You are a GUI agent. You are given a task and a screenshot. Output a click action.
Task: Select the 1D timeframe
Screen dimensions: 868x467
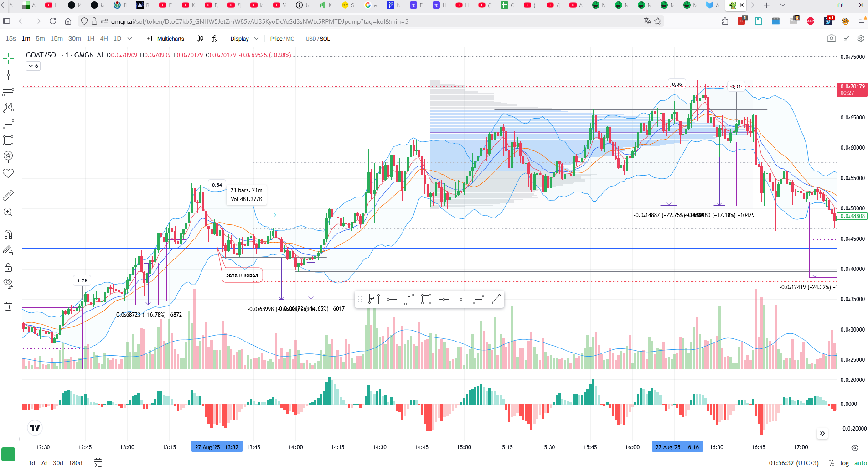117,39
